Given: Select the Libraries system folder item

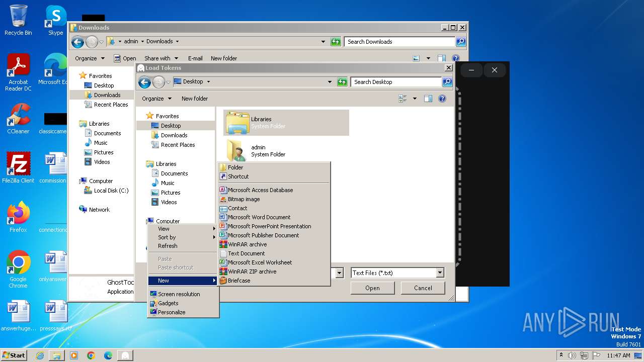Looking at the screenshot, I should 286,123.
